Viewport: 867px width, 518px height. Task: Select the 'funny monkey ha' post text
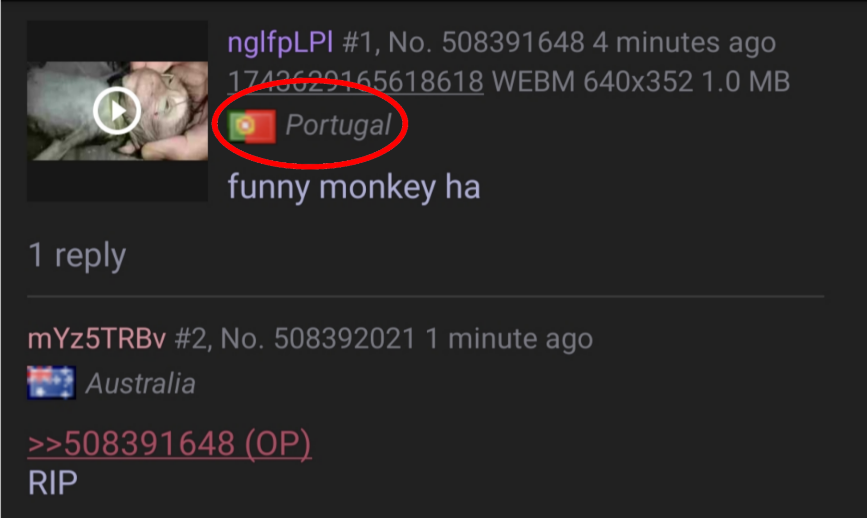tap(354, 187)
